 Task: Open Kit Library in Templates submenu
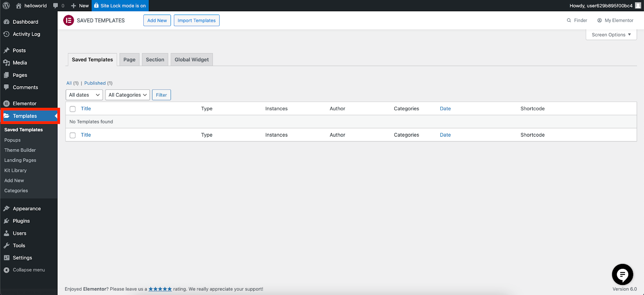15,170
